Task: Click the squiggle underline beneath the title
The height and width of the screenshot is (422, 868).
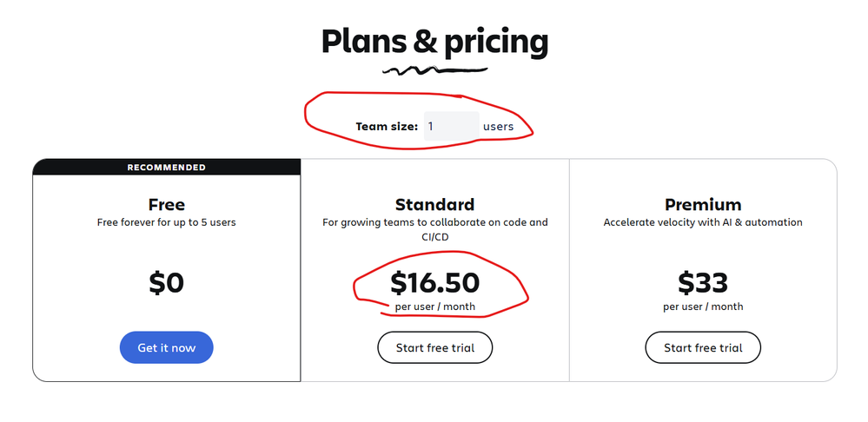Action: 434,70
